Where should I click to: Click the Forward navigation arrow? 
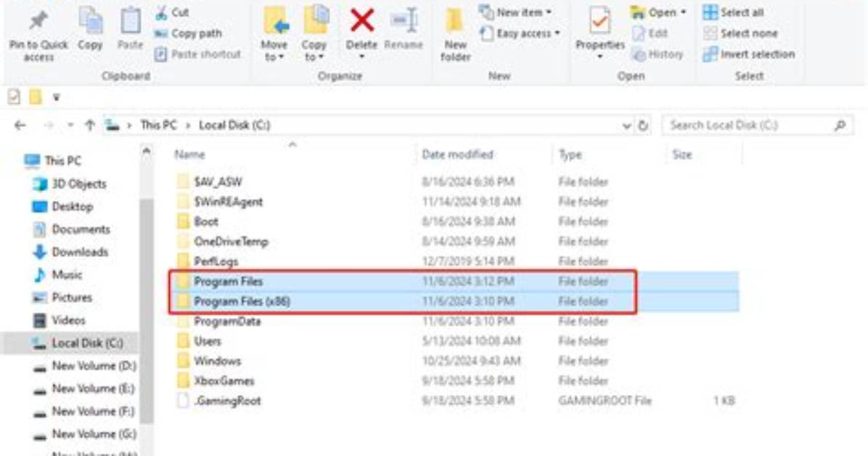pos(49,126)
